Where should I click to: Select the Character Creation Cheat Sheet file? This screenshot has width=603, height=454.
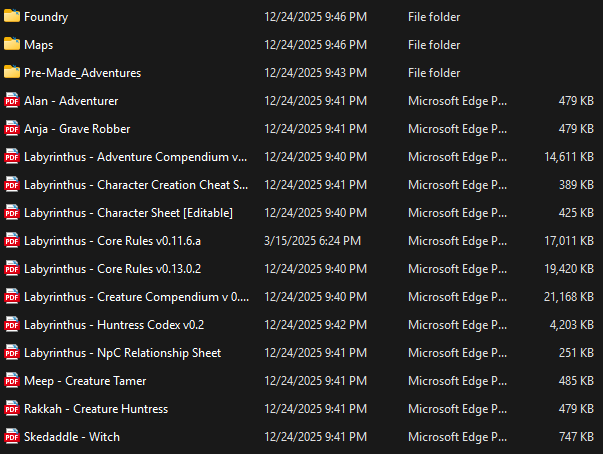coord(135,185)
